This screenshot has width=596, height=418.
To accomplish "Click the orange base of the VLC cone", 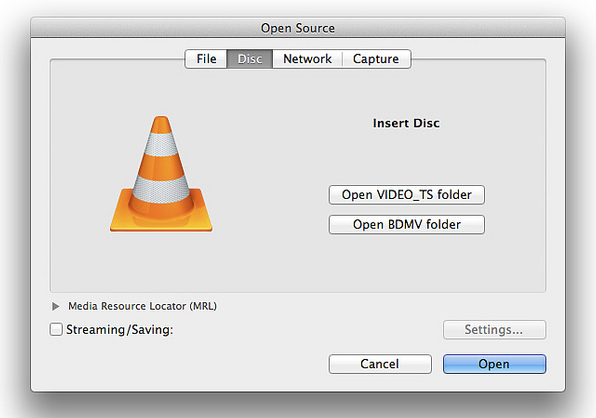I will [161, 218].
